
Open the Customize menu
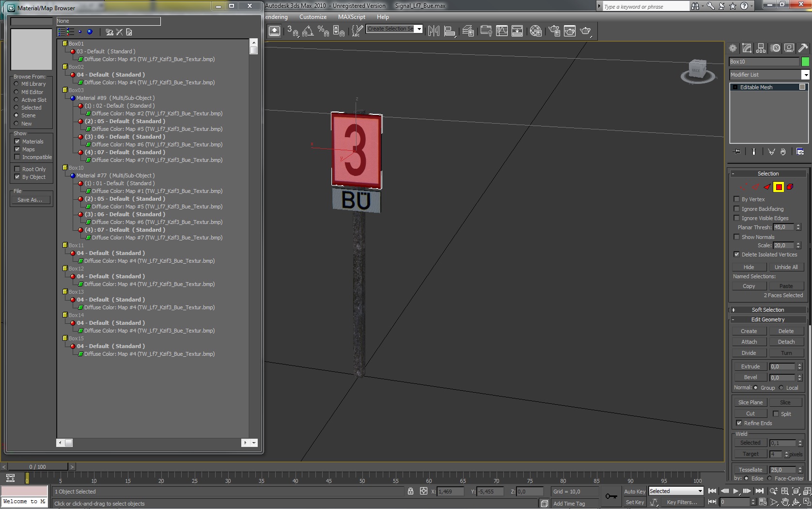[312, 17]
